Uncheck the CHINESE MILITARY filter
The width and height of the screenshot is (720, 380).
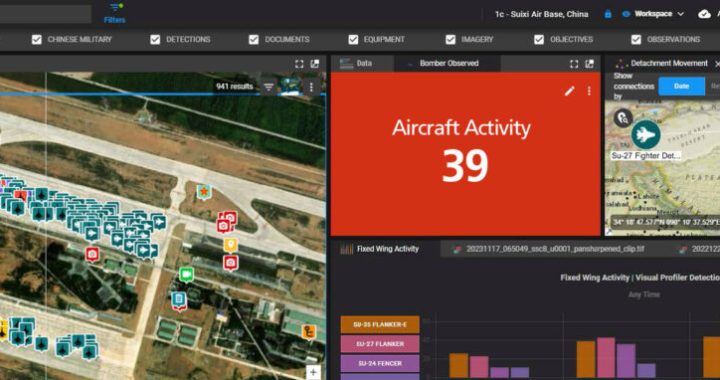coord(37,39)
